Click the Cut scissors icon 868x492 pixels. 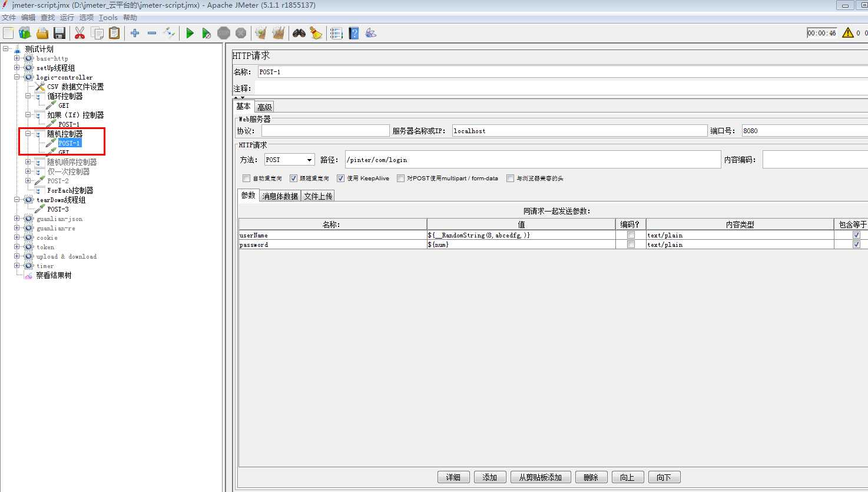79,33
